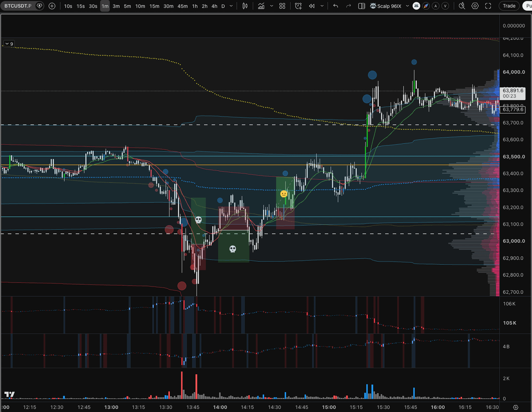
Task: Select the 30s timeframe
Action: click(93, 6)
